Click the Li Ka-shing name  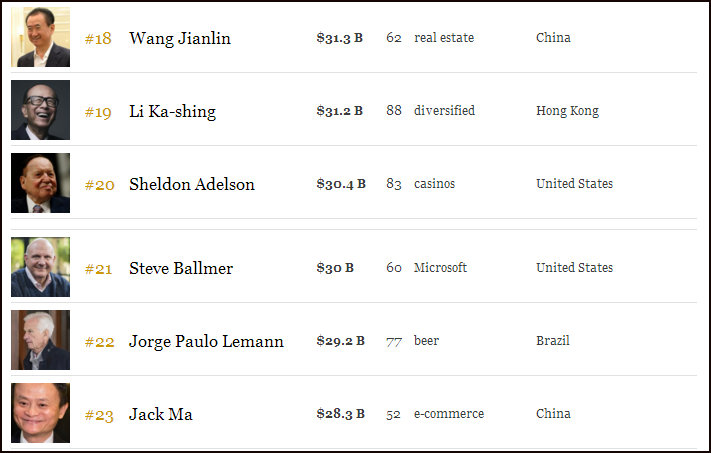pyautogui.click(x=172, y=111)
